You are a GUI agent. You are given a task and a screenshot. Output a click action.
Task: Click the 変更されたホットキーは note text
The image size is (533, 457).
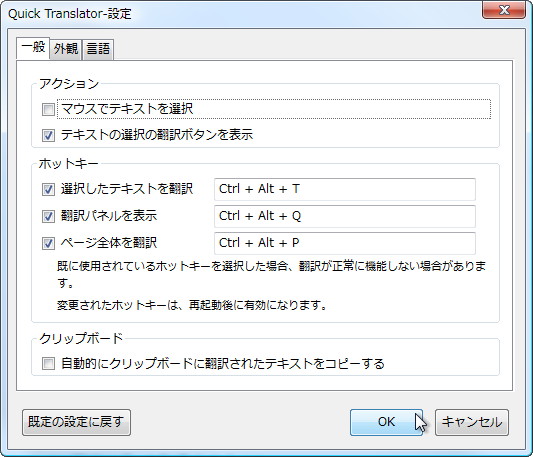point(191,305)
